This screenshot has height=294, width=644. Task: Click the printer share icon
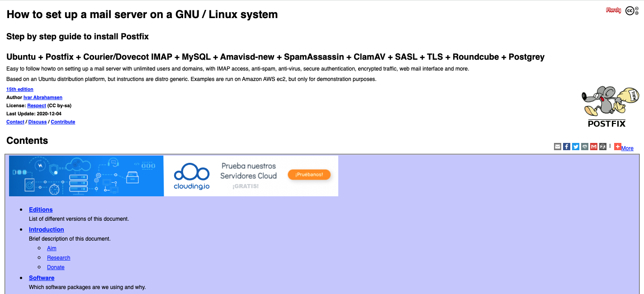coord(585,147)
